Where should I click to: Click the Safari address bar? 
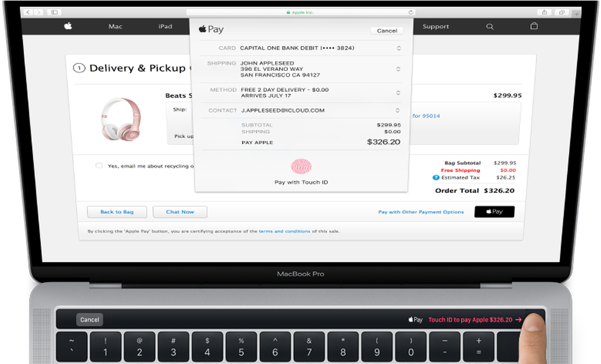click(300, 12)
